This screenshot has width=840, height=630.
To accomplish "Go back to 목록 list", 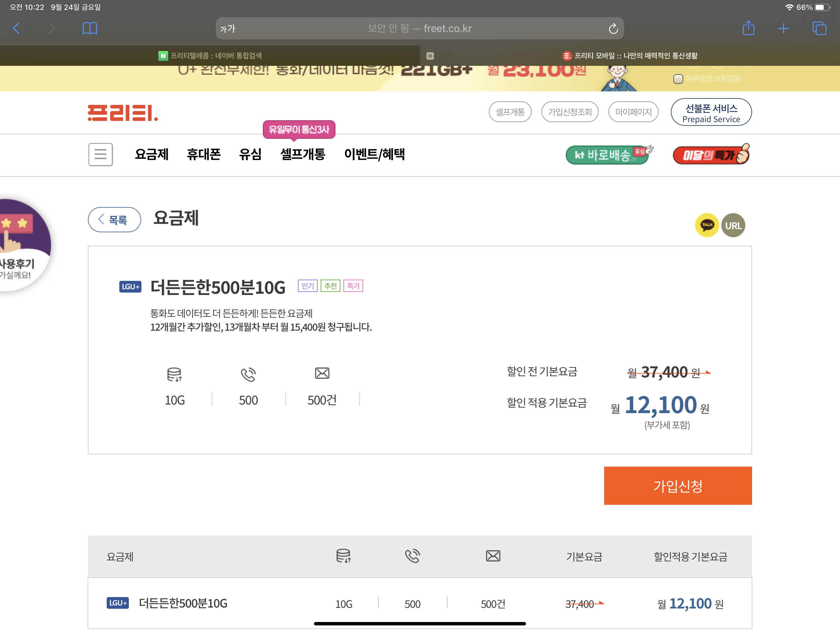I will tap(114, 220).
